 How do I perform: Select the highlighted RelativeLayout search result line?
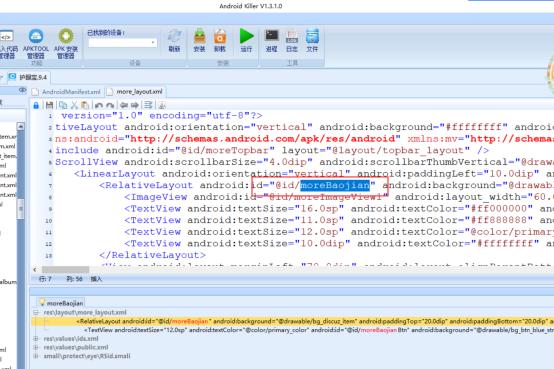293,321
